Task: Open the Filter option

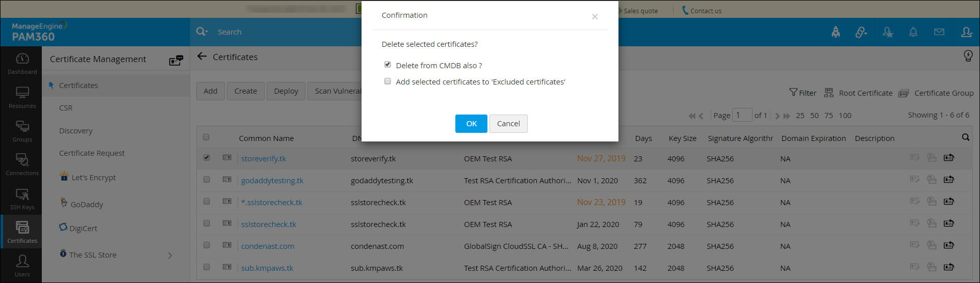Action: (803, 93)
